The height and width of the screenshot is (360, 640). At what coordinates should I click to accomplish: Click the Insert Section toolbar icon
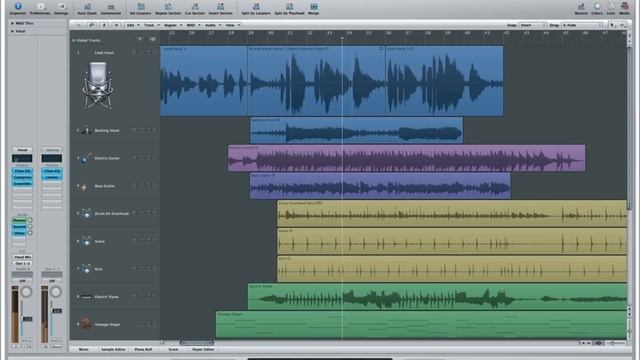(220, 8)
